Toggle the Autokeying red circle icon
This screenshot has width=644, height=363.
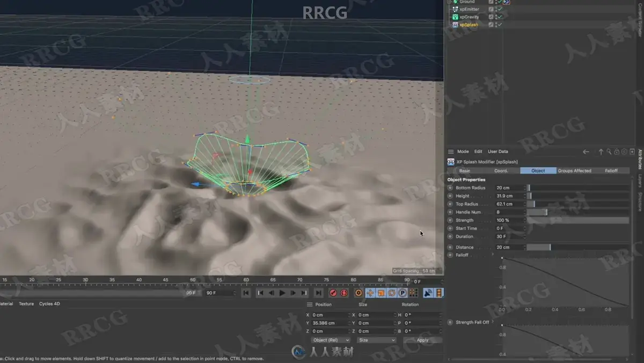click(x=344, y=293)
